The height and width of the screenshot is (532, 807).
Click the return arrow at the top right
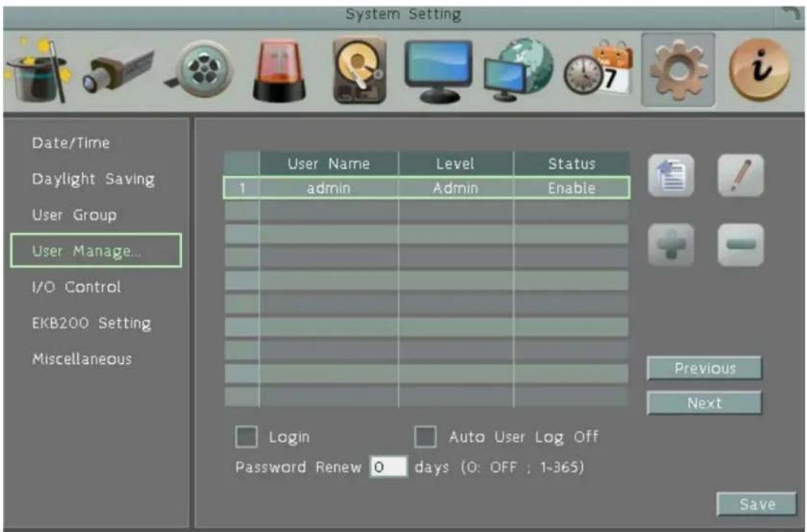coord(790,14)
